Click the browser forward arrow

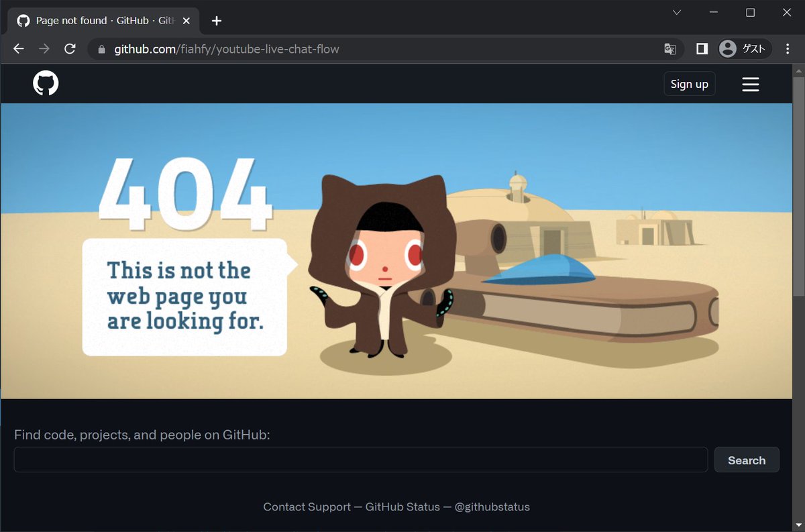pos(44,49)
